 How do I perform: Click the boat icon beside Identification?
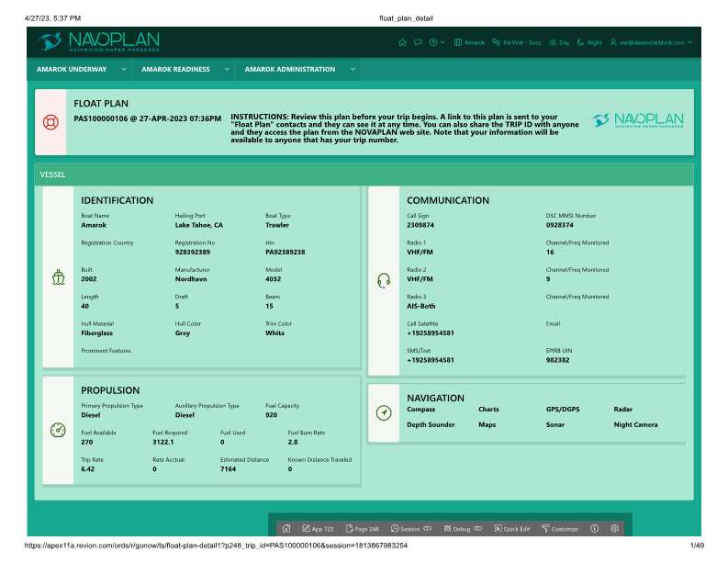pos(57,276)
